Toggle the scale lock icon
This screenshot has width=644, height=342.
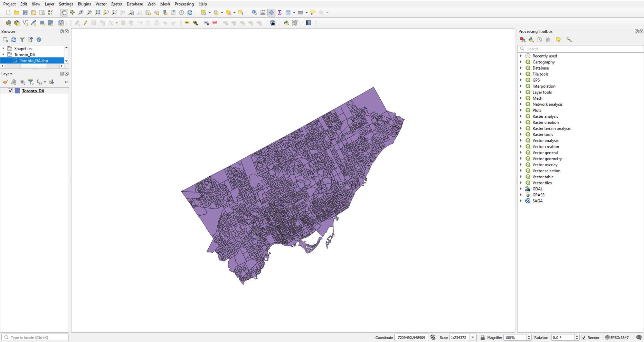tap(482, 337)
